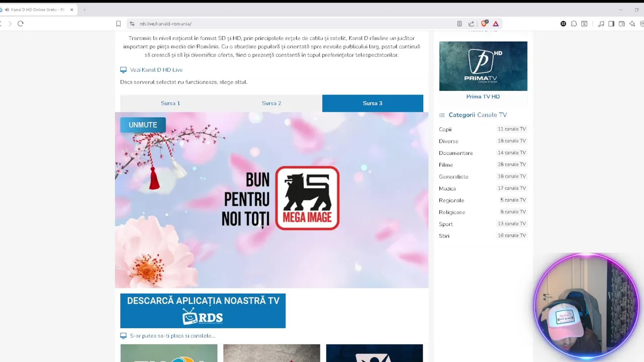This screenshot has width=644, height=362.
Task: Click the Prima TV HD thumbnail
Action: 483,66
